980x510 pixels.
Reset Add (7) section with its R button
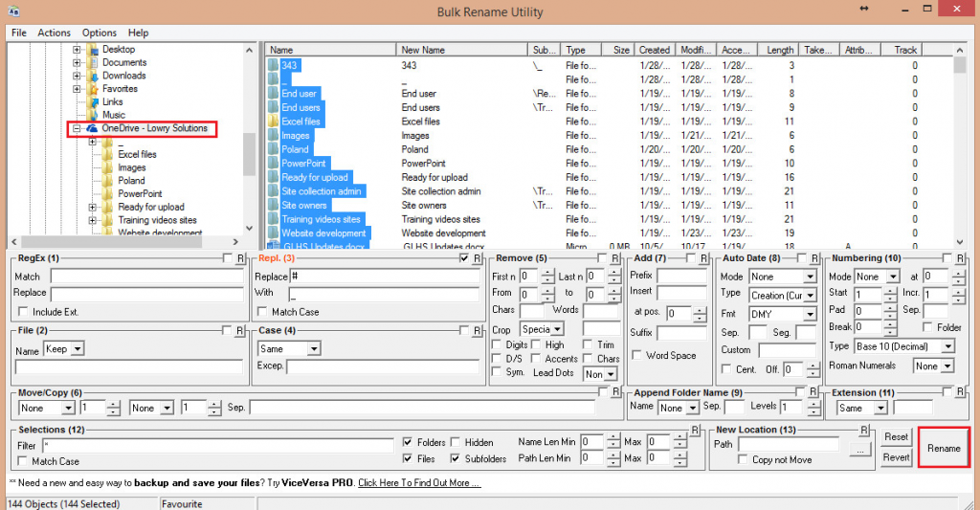pos(703,258)
